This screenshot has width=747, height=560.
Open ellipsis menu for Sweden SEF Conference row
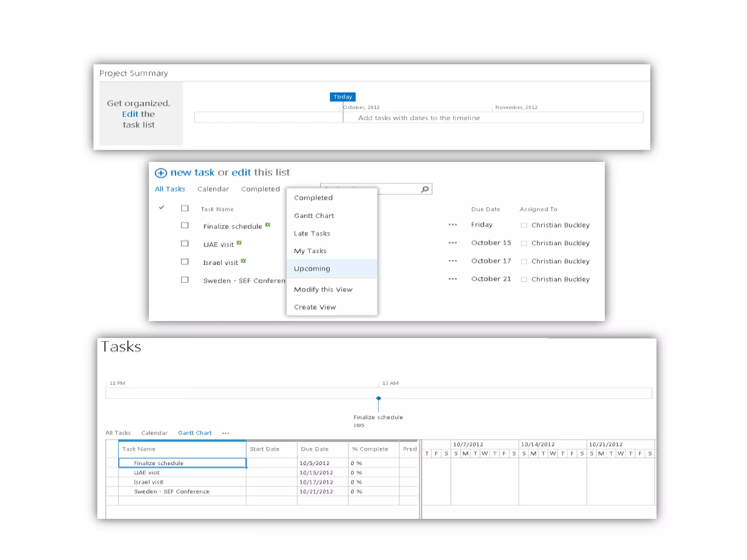(x=453, y=279)
